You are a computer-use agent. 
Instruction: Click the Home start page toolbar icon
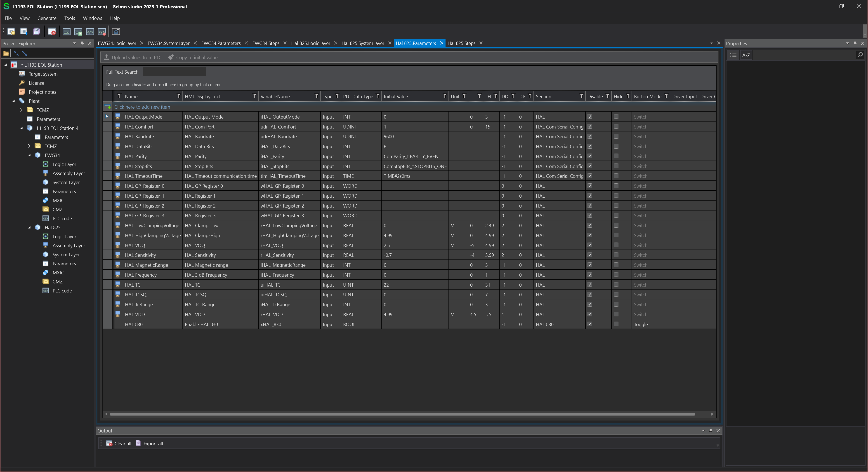[116, 32]
